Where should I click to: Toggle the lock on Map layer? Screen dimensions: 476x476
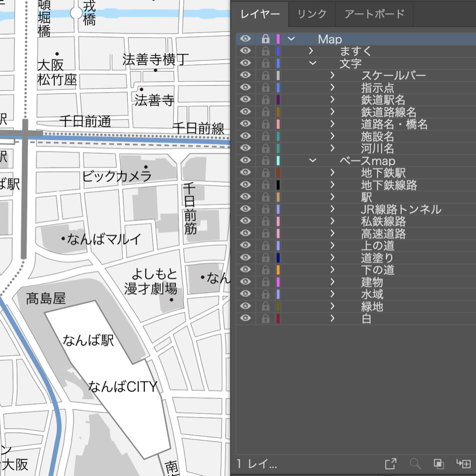pos(265,39)
